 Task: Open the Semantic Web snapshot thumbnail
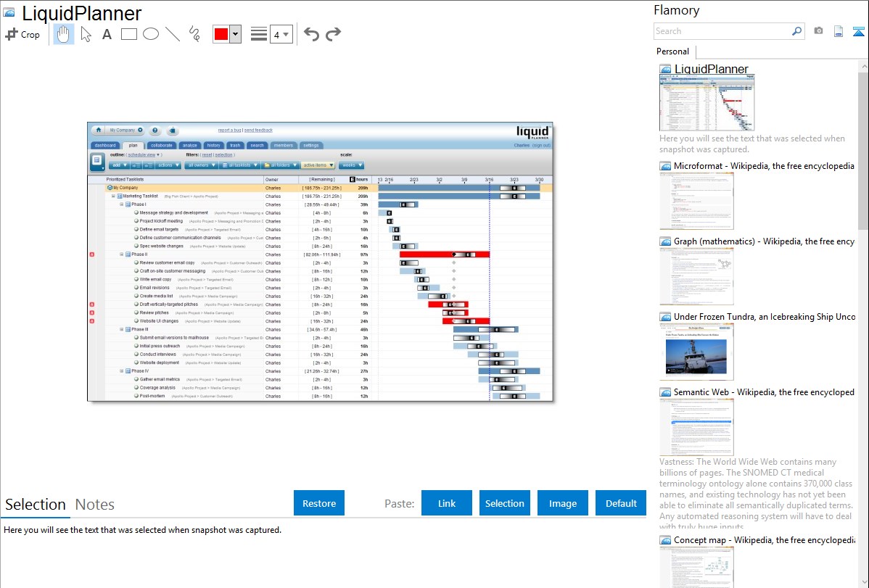tap(696, 427)
